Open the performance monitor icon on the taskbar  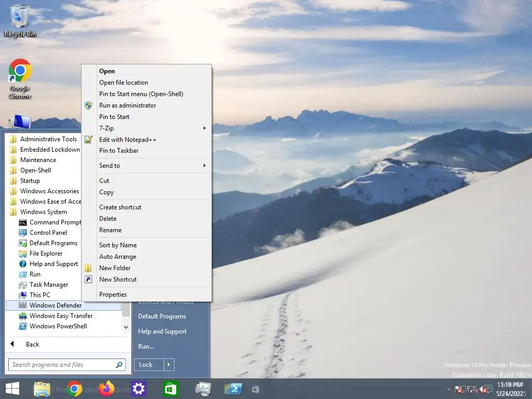203,389
